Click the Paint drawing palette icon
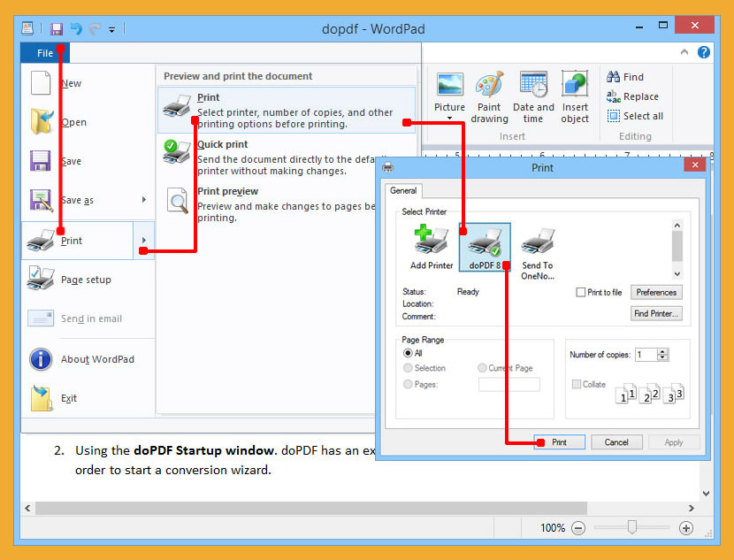This screenshot has width=734, height=560. (x=489, y=84)
